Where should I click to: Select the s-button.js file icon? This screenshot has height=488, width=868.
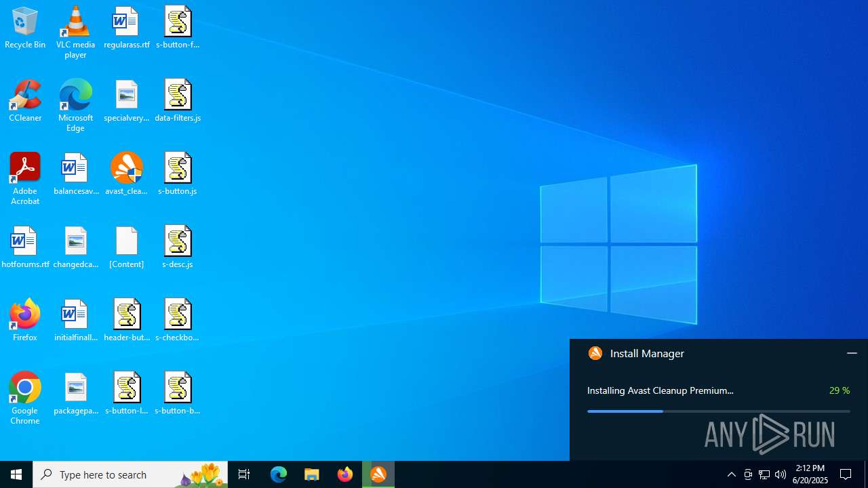coord(178,174)
